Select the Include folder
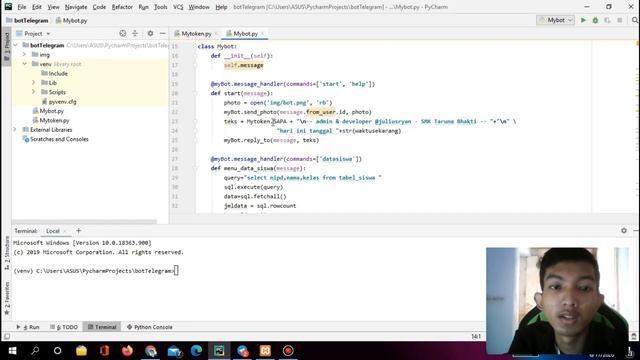640x360 pixels. click(58, 73)
